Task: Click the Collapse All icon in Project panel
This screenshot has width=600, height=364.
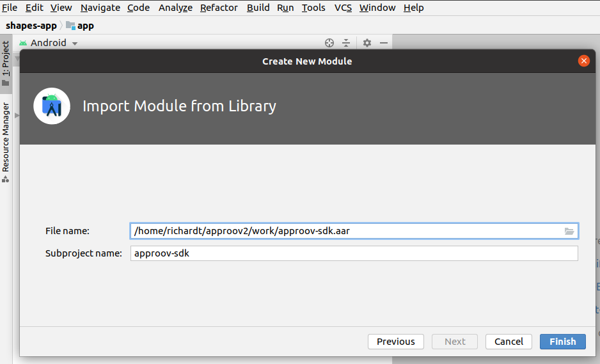Action: click(346, 43)
